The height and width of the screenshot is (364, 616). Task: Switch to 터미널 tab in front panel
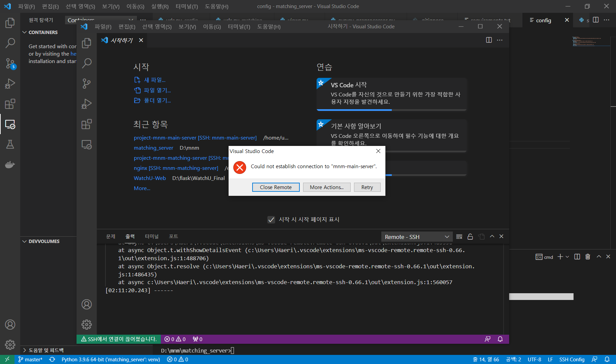[x=152, y=237]
